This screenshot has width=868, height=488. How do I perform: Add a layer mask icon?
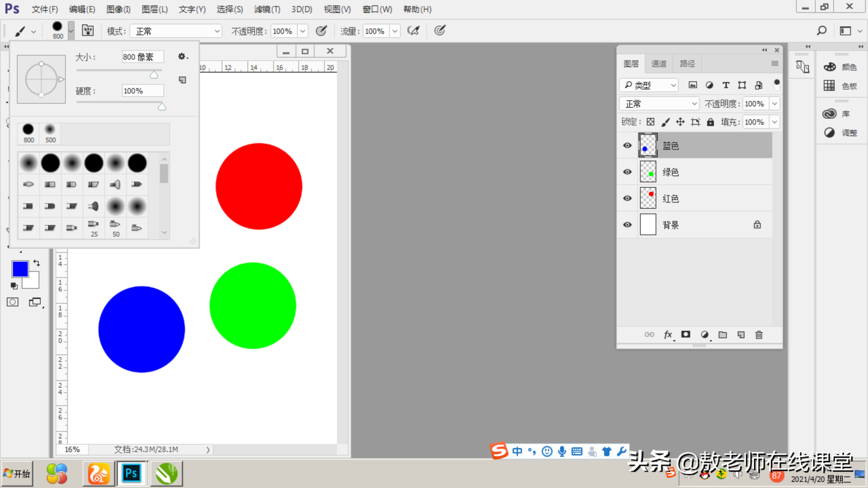click(686, 334)
